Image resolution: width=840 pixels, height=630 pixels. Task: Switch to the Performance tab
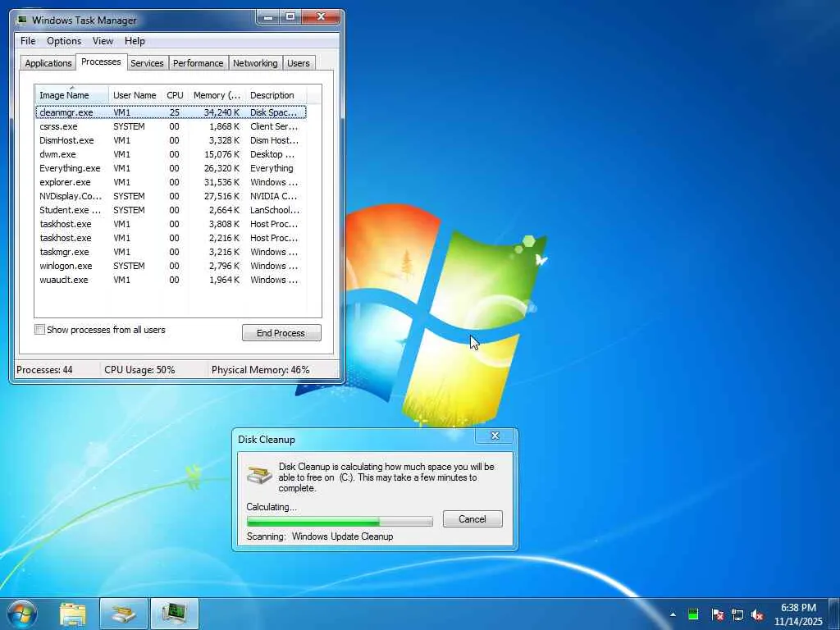[198, 63]
